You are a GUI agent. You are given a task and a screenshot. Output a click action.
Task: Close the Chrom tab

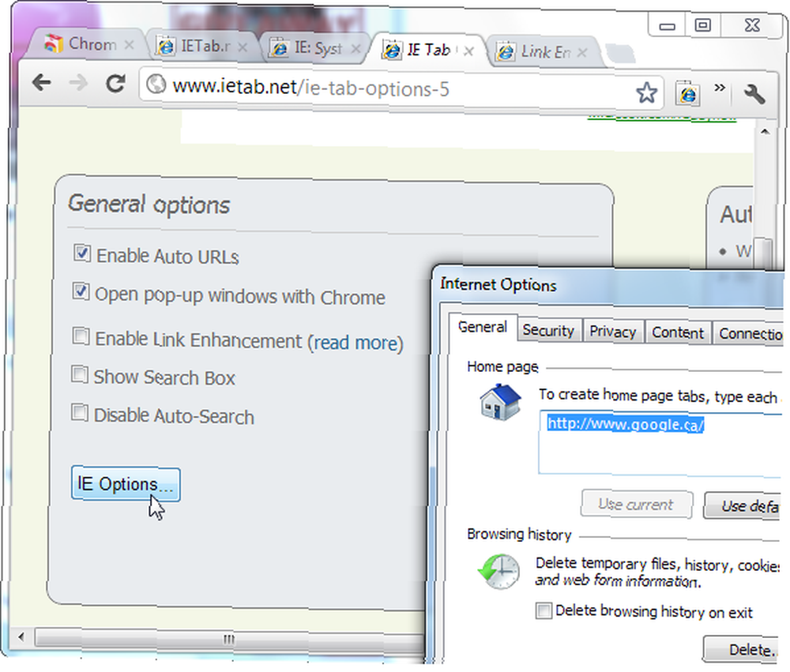(130, 45)
